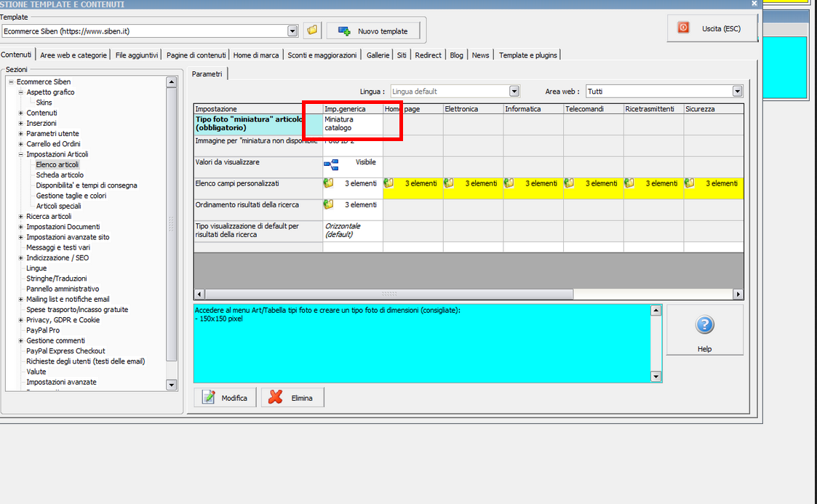Switch to Home di marca tab
This screenshot has width=817, height=504.
pyautogui.click(x=256, y=55)
